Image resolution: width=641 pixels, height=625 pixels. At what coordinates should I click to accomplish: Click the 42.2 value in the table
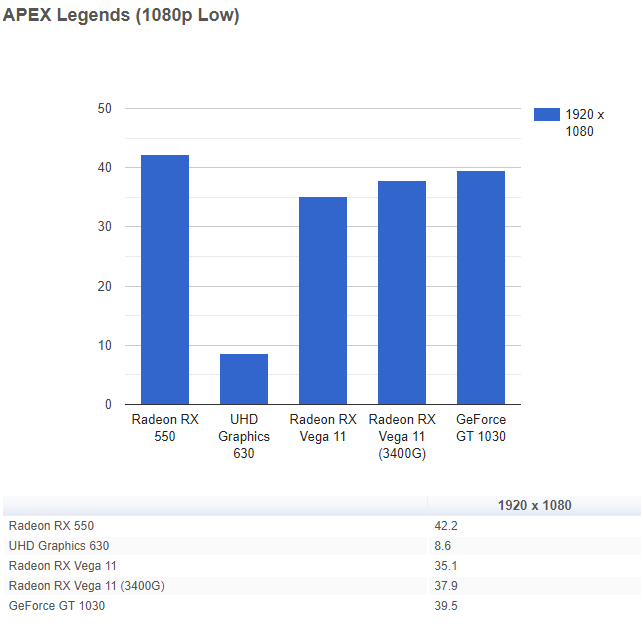coord(446,525)
